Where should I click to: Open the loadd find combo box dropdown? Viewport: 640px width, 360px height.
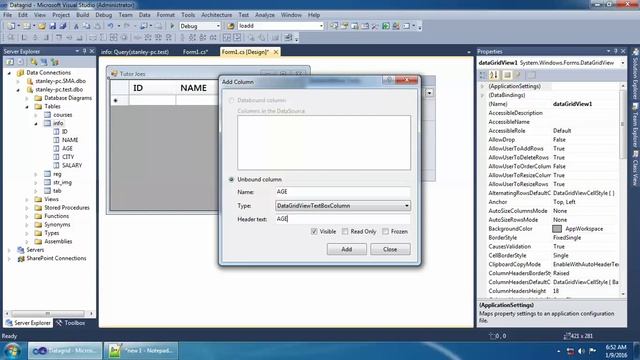point(321,26)
